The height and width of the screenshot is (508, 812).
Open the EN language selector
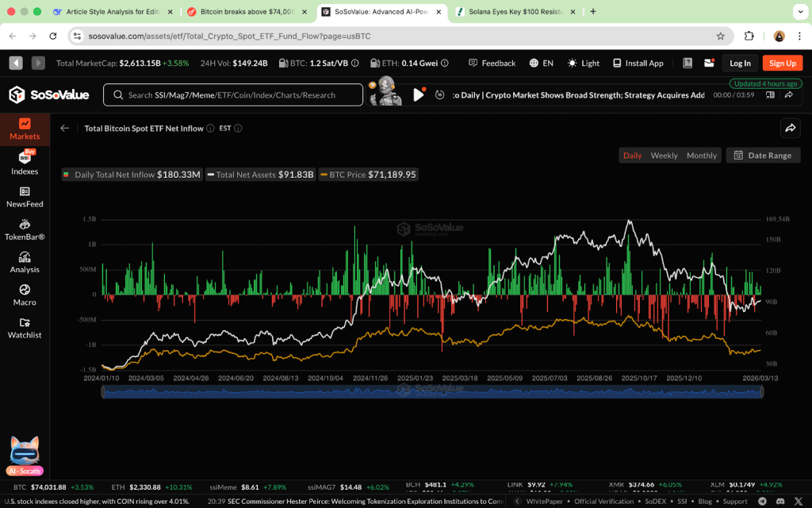[x=542, y=63]
